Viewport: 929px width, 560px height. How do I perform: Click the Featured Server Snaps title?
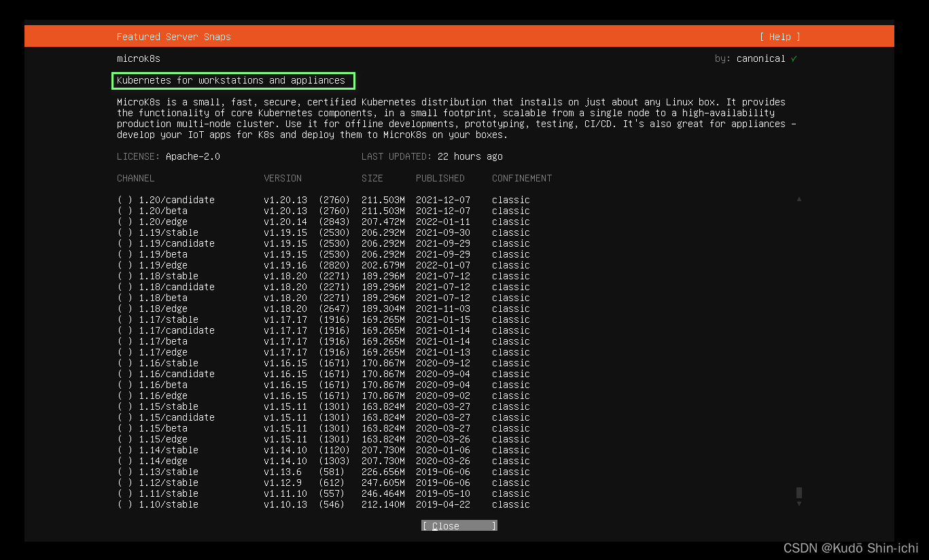pyautogui.click(x=174, y=37)
